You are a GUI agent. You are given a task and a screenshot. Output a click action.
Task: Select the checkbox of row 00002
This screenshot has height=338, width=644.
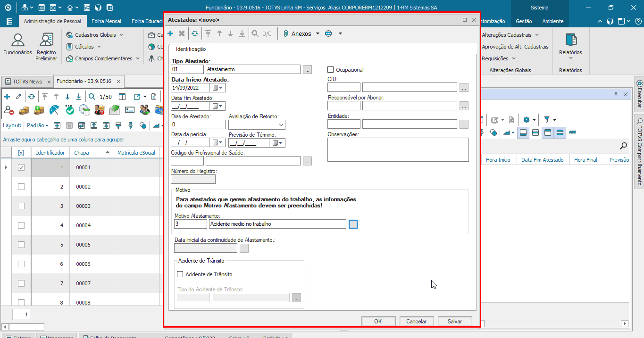pyautogui.click(x=21, y=187)
